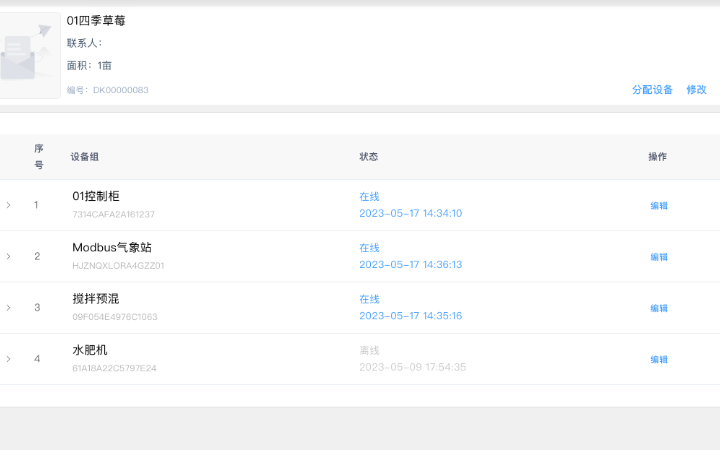Click 编辑 for Modbus气象站

pos(659,257)
